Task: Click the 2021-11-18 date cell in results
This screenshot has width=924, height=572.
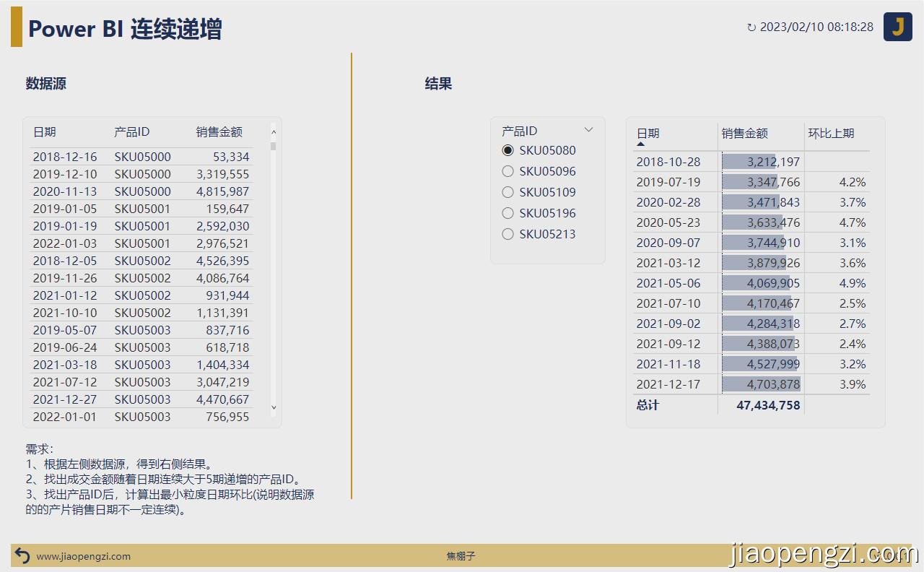Action: point(668,364)
